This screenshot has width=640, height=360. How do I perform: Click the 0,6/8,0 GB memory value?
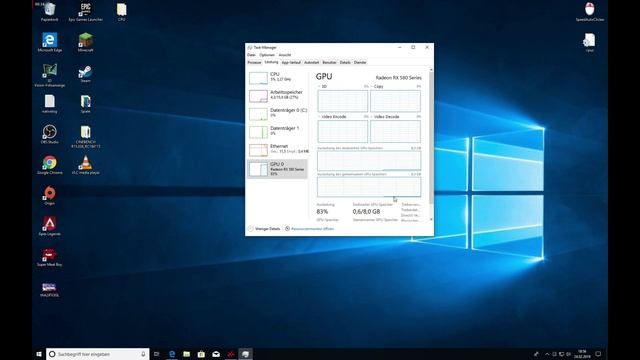pyautogui.click(x=366, y=211)
